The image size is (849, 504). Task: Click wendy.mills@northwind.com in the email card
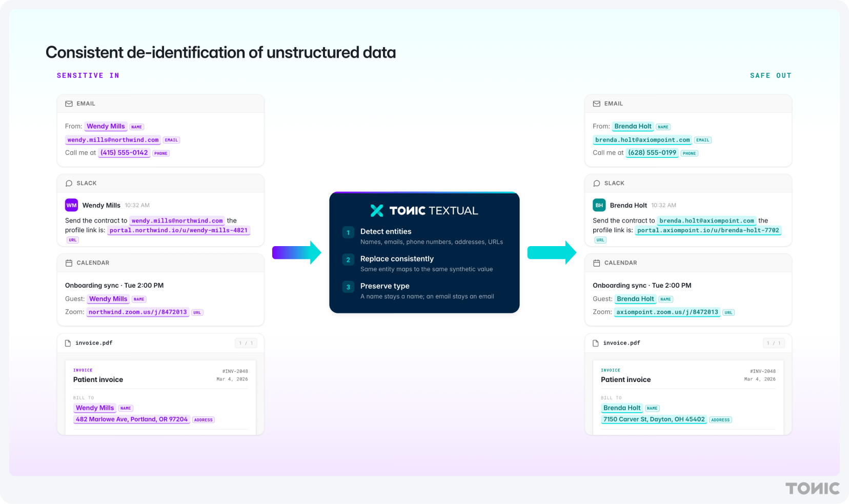pos(113,140)
